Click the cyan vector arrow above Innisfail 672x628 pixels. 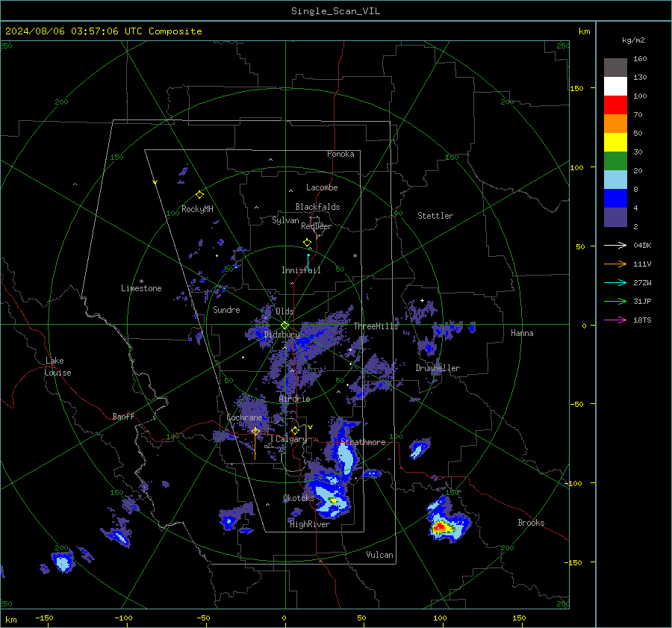308,262
